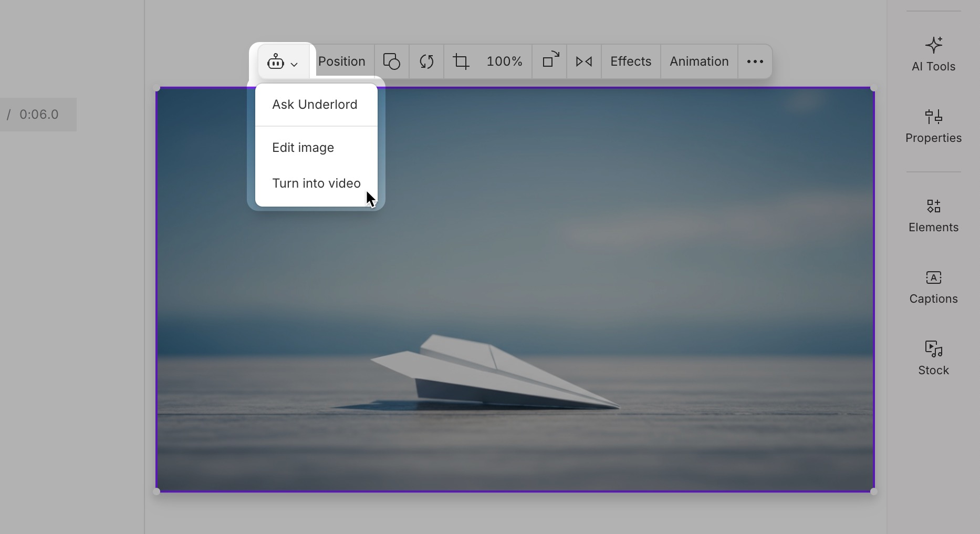Flip the image with the flip icon
This screenshot has width=980, height=534.
(583, 61)
